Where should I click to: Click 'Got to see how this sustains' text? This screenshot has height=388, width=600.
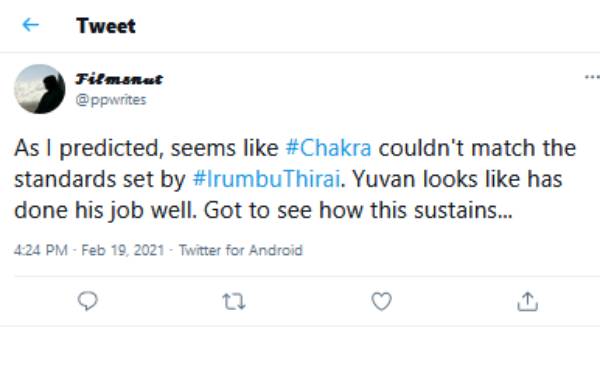point(358,210)
